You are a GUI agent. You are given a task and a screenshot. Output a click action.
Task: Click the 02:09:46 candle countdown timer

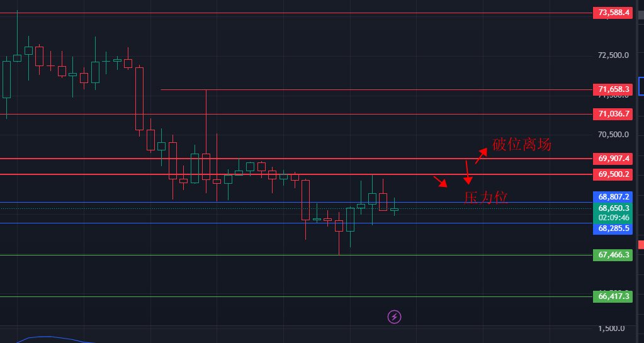tap(613, 218)
